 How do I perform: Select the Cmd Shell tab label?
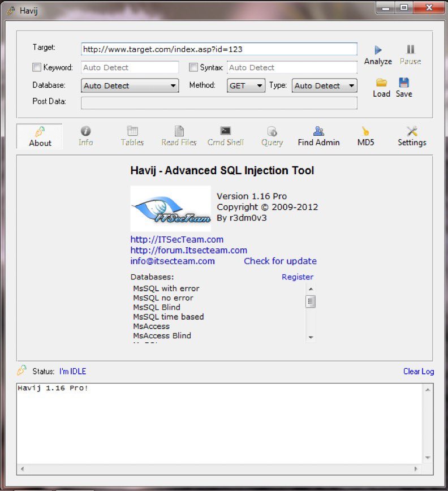226,143
